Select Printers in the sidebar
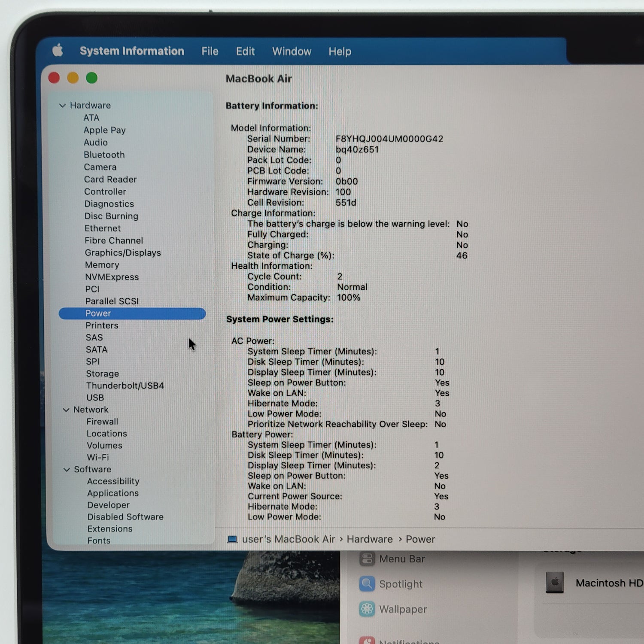The height and width of the screenshot is (644, 644). click(102, 325)
